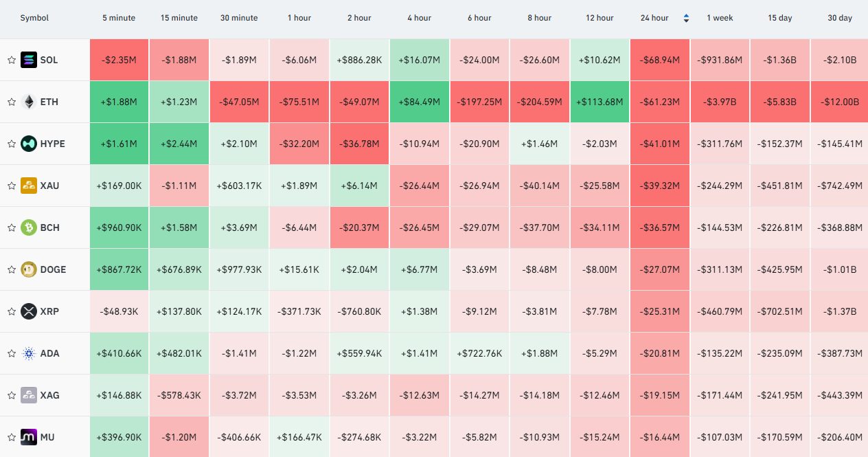The height and width of the screenshot is (457, 868).
Task: Toggle favorite star for DOGE
Action: 12,269
